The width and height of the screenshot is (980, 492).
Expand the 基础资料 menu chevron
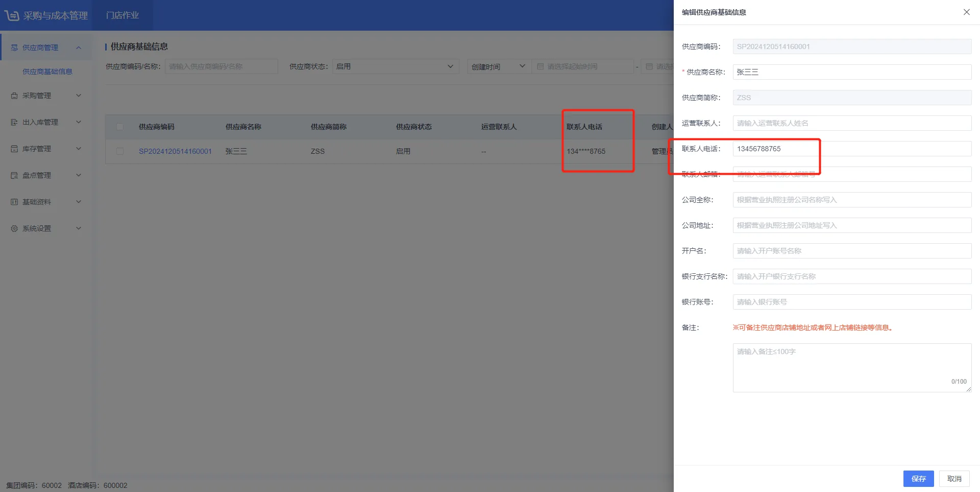(79, 202)
